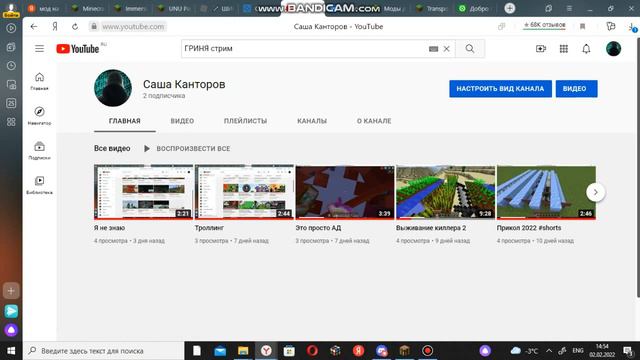Click the YouTube search input field
640x360 pixels.
[x=304, y=49]
